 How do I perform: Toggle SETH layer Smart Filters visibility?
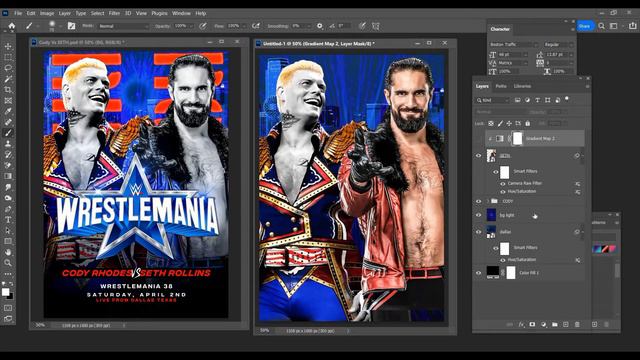tap(495, 172)
